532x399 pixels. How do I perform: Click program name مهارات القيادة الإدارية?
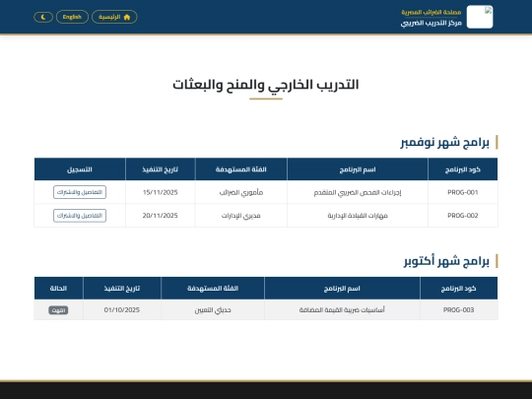358,216
